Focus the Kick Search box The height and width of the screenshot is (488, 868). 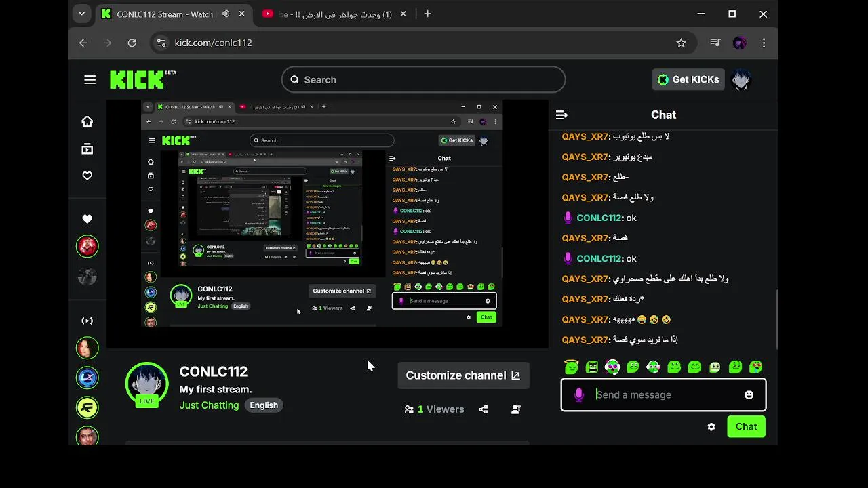pos(423,79)
